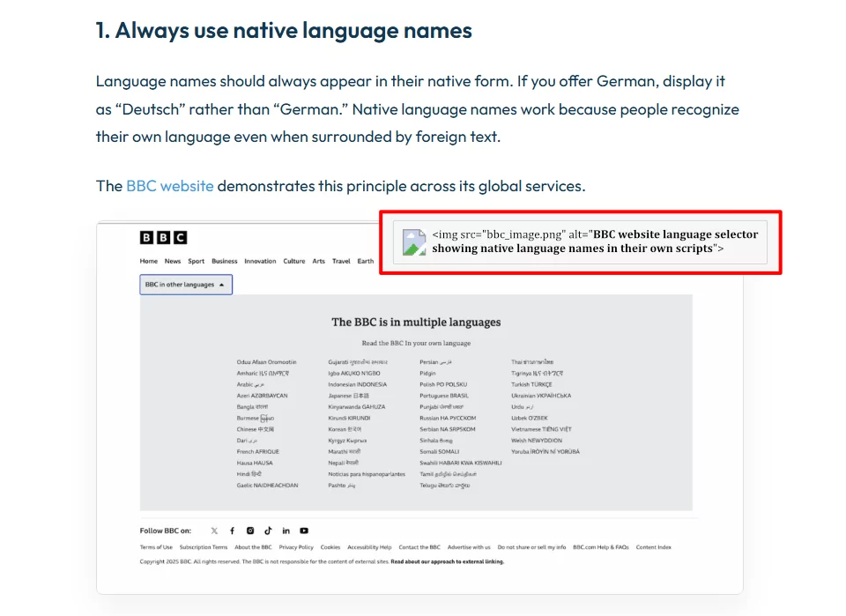
Task: Select the French AFRIQUE language link
Action: [257, 451]
